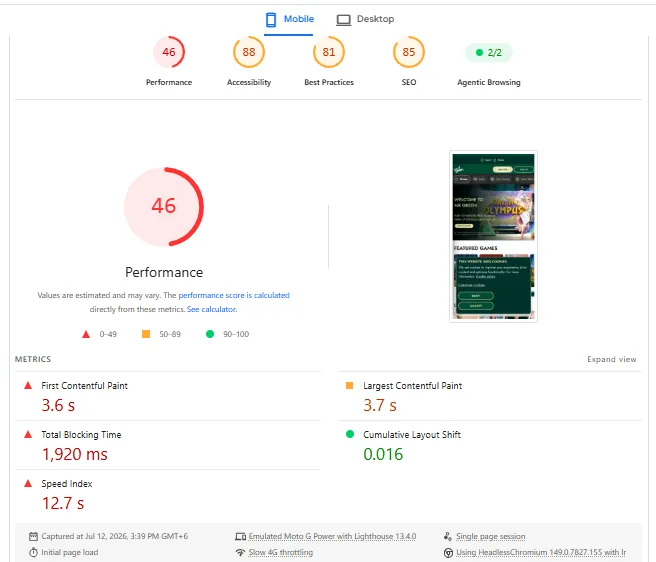656x562 pixels.
Task: Click the 12.7 s Speed Index value
Action: tap(63, 503)
